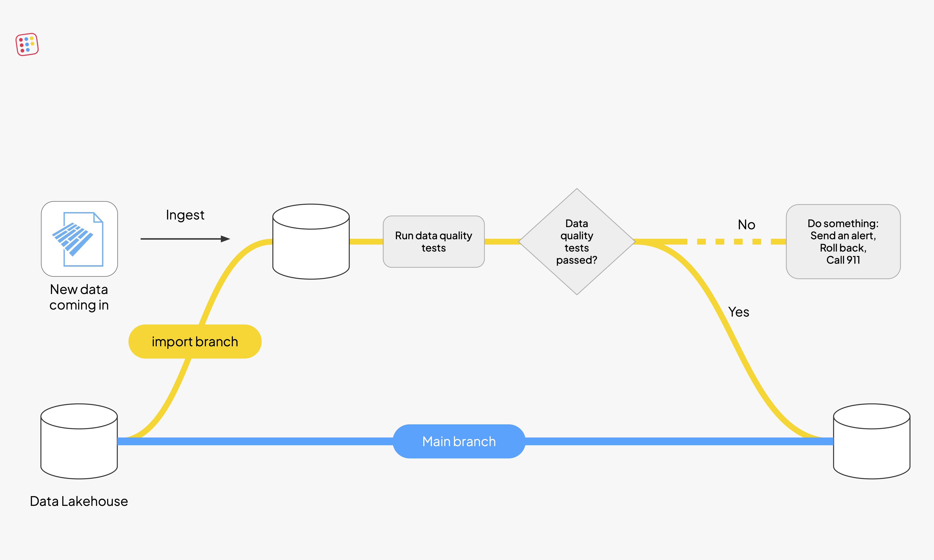
Task: Click the Do something: Send an alert box
Action: tap(843, 242)
